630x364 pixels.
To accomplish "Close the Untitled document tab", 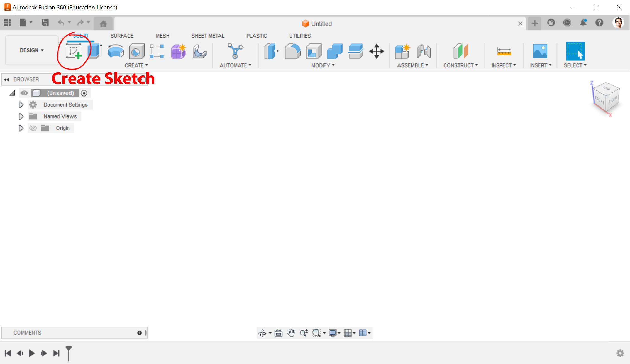I will pyautogui.click(x=520, y=24).
